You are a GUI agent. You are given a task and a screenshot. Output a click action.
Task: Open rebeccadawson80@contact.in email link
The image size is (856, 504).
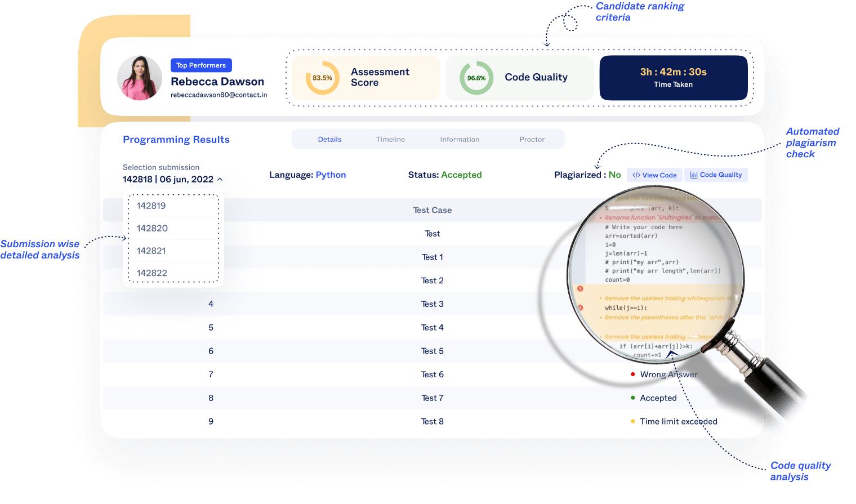point(220,95)
